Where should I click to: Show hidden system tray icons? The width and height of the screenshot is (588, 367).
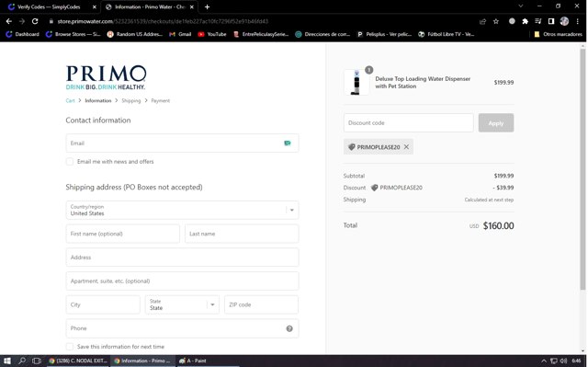coord(544,361)
